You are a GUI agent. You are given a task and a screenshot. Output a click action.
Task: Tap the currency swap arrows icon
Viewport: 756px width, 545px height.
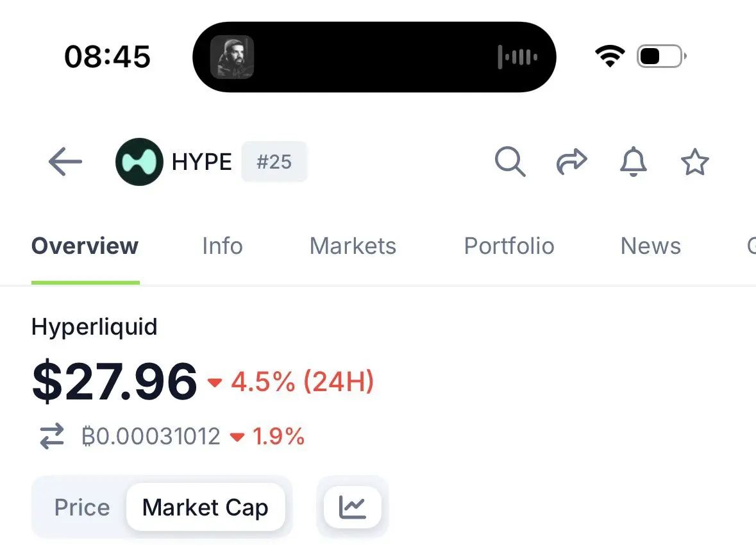(x=52, y=437)
